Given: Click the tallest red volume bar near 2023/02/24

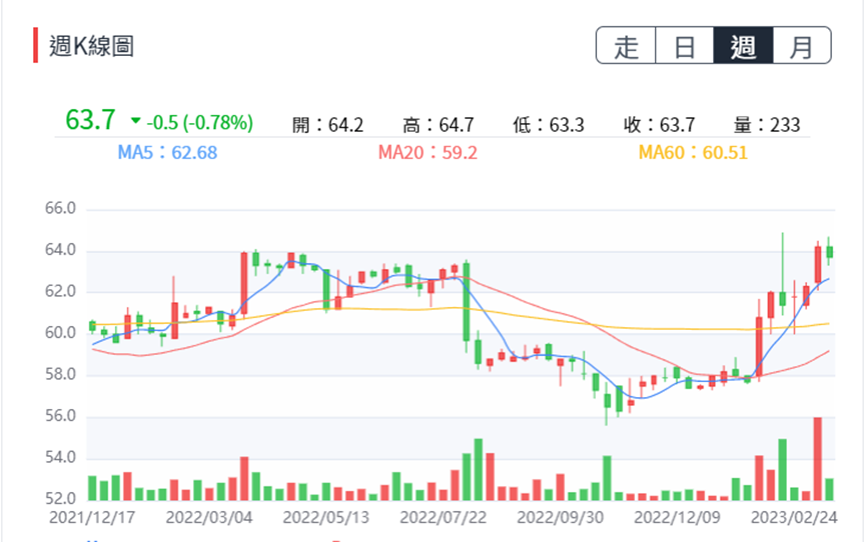Looking at the screenshot, I should (818, 459).
